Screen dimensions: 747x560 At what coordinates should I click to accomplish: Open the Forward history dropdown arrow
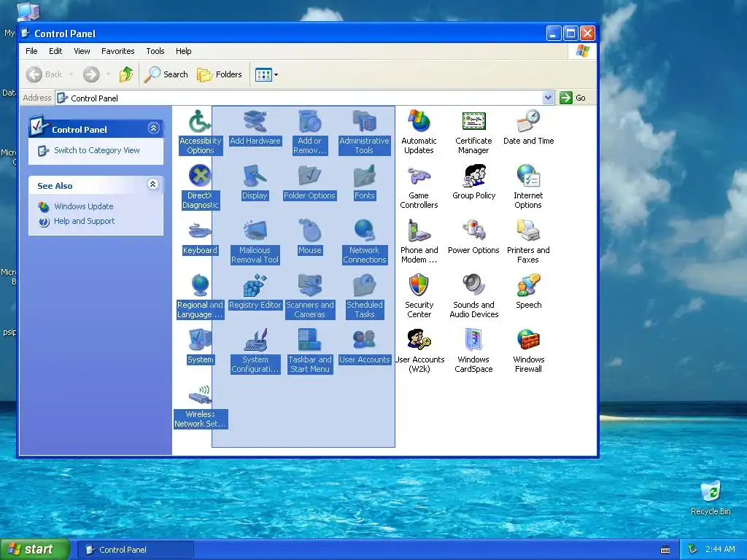click(108, 74)
